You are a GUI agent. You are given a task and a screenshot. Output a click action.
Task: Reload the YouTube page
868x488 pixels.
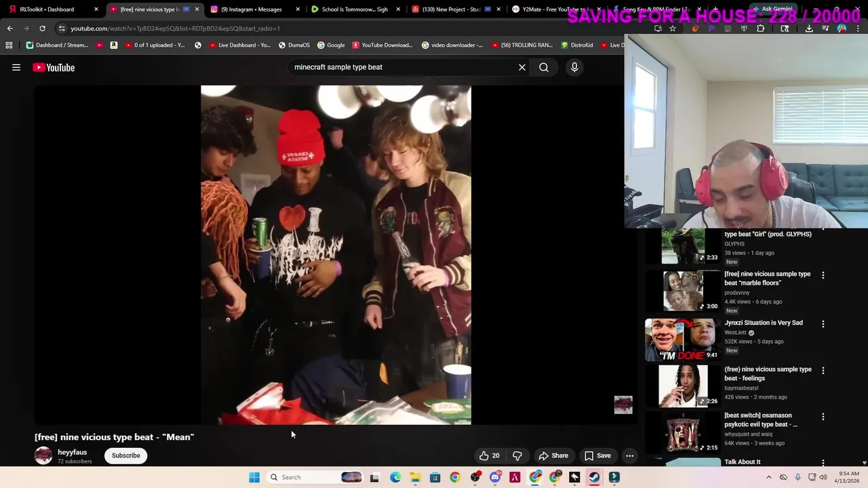(x=42, y=28)
